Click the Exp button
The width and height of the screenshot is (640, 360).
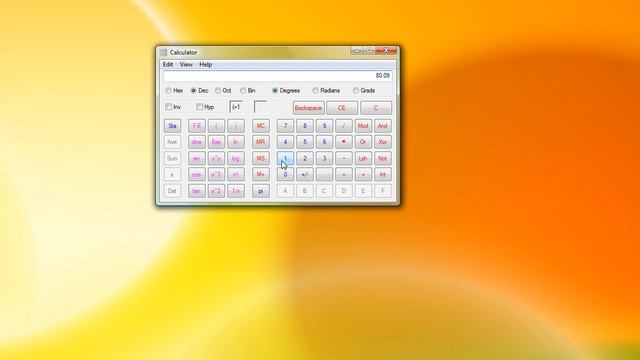[x=216, y=142]
